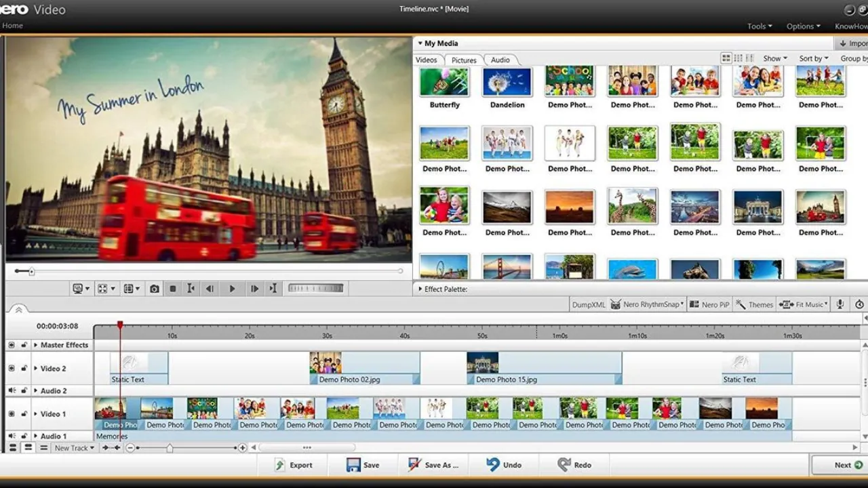
Task: Play the movie preview
Action: click(x=232, y=289)
